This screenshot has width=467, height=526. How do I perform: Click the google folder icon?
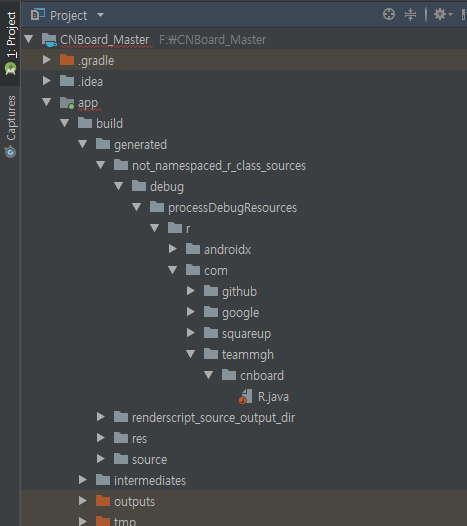pyautogui.click(x=211, y=312)
